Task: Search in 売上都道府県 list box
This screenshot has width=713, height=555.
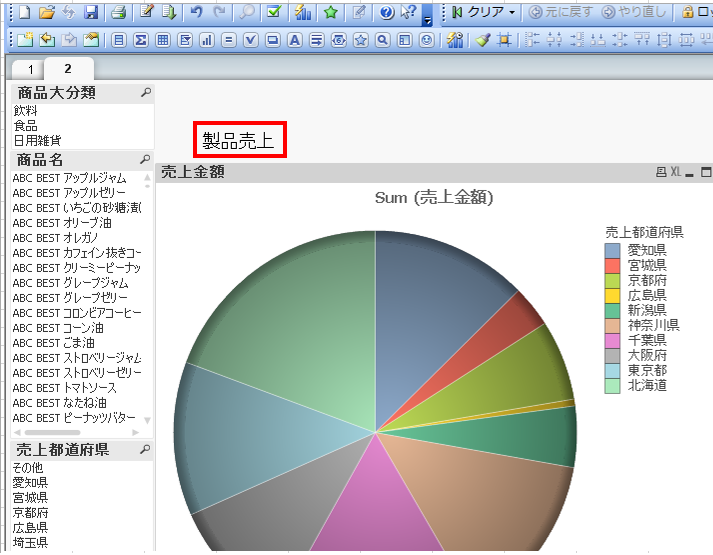Action: (145, 449)
